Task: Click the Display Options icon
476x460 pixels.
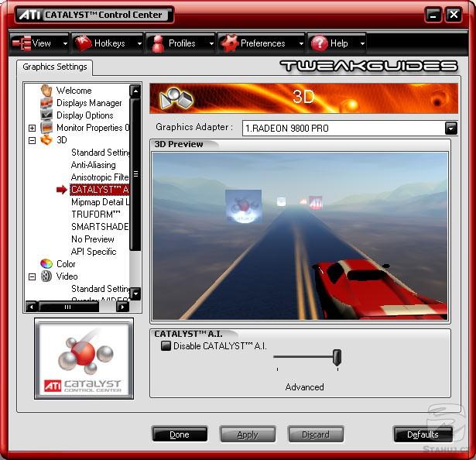Action: pos(46,115)
